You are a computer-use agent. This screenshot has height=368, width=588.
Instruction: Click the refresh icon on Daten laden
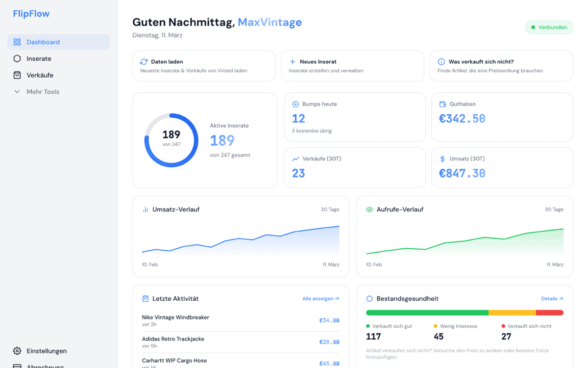point(144,62)
